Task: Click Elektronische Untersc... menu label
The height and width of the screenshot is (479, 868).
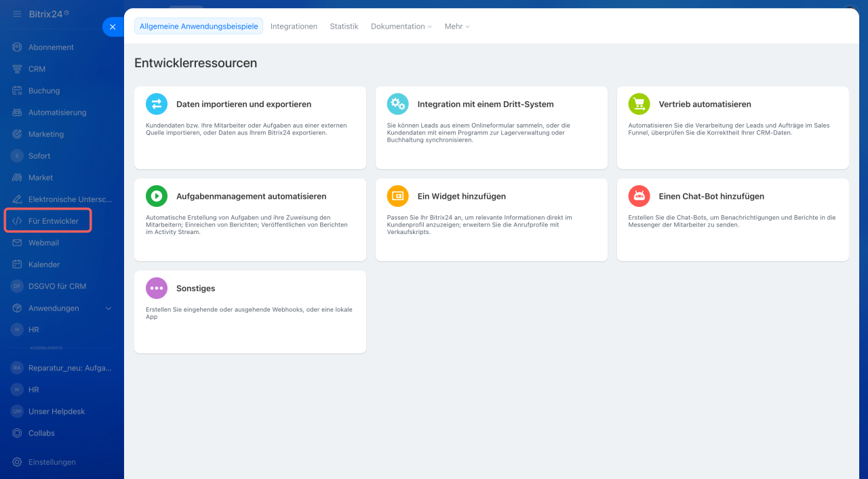Action: [71, 199]
